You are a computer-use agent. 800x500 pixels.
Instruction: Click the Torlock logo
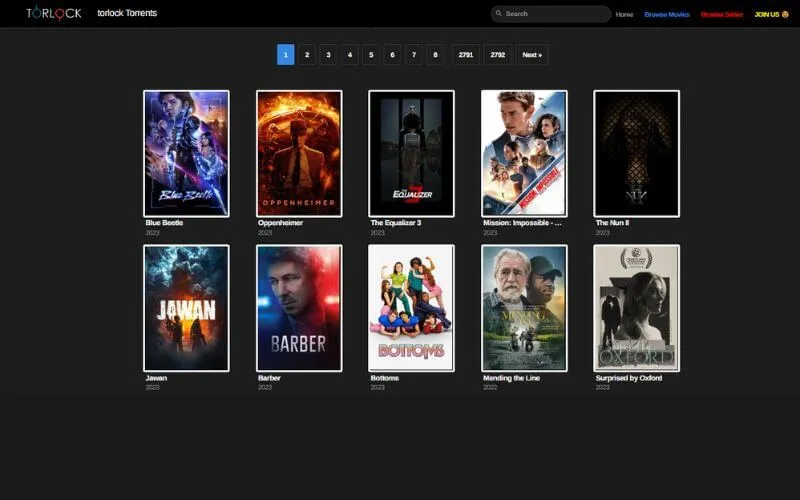click(x=54, y=13)
